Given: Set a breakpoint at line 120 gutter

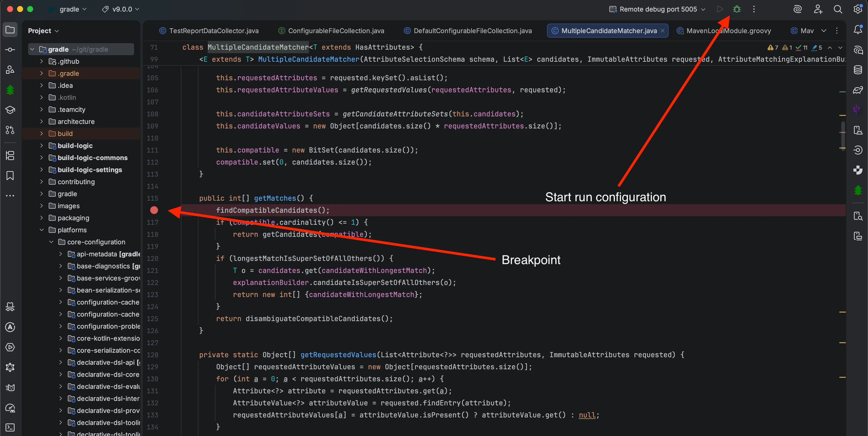Looking at the screenshot, I should (x=153, y=258).
